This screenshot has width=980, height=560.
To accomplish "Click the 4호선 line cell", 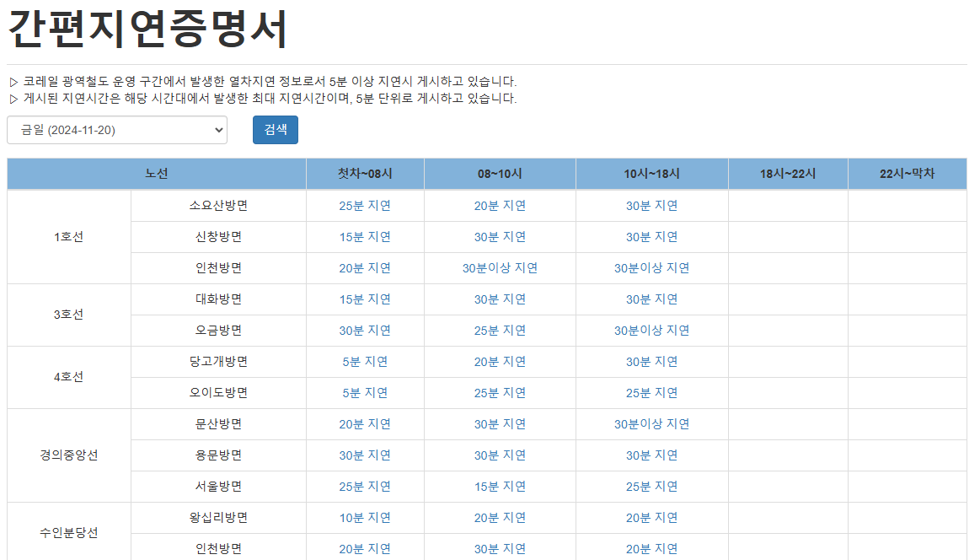I will click(x=69, y=377).
